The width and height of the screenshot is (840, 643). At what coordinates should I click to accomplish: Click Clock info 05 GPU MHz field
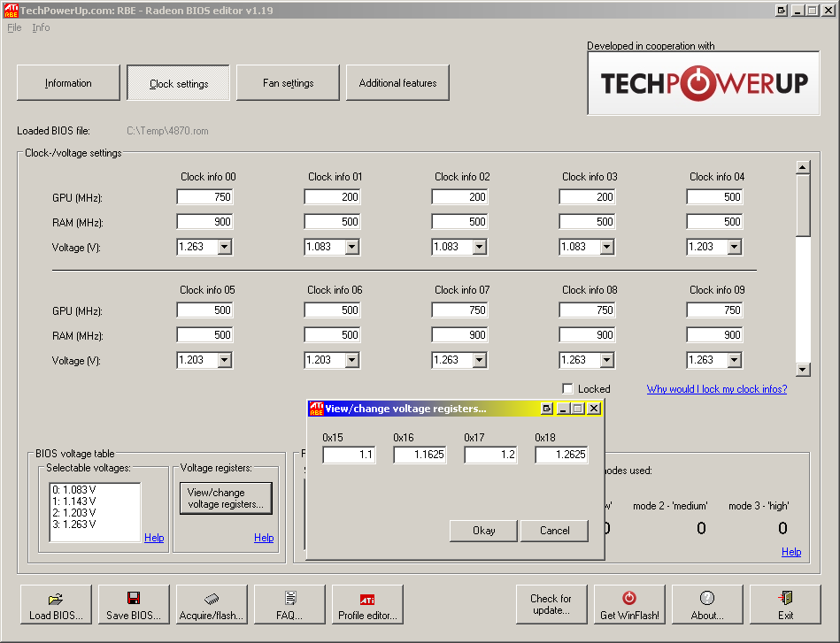(204, 310)
